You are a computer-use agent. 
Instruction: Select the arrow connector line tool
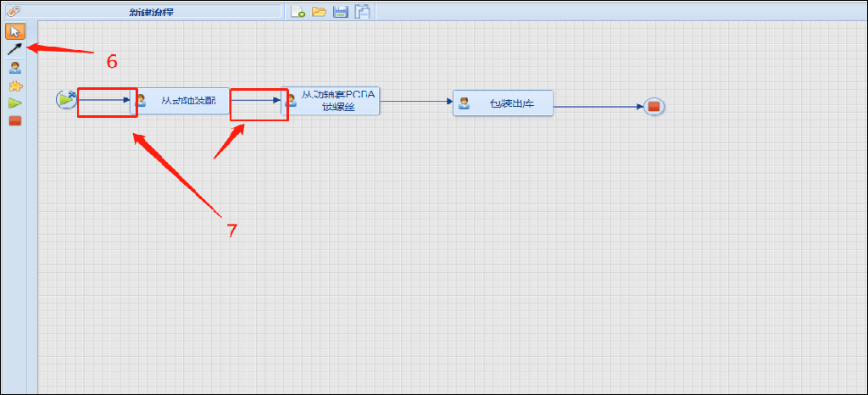click(x=14, y=49)
